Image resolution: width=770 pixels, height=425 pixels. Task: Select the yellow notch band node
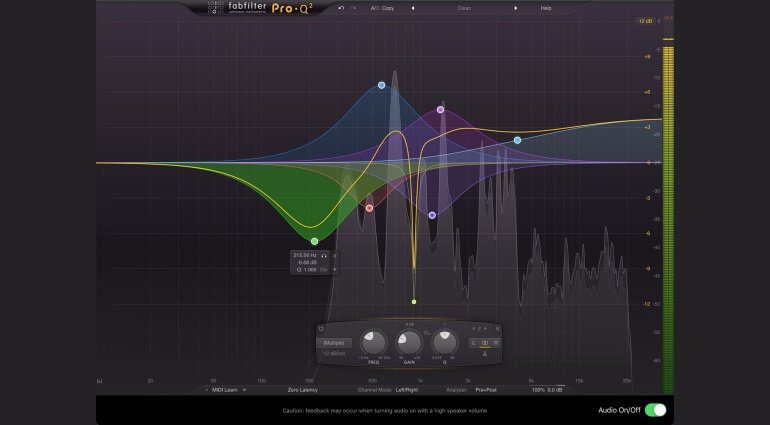414,302
